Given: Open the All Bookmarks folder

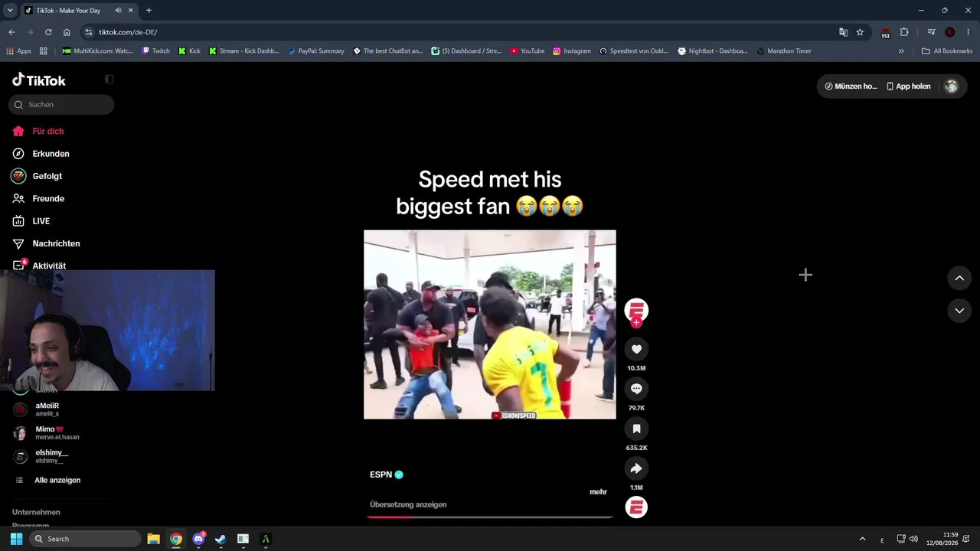Looking at the screenshot, I should click(947, 51).
